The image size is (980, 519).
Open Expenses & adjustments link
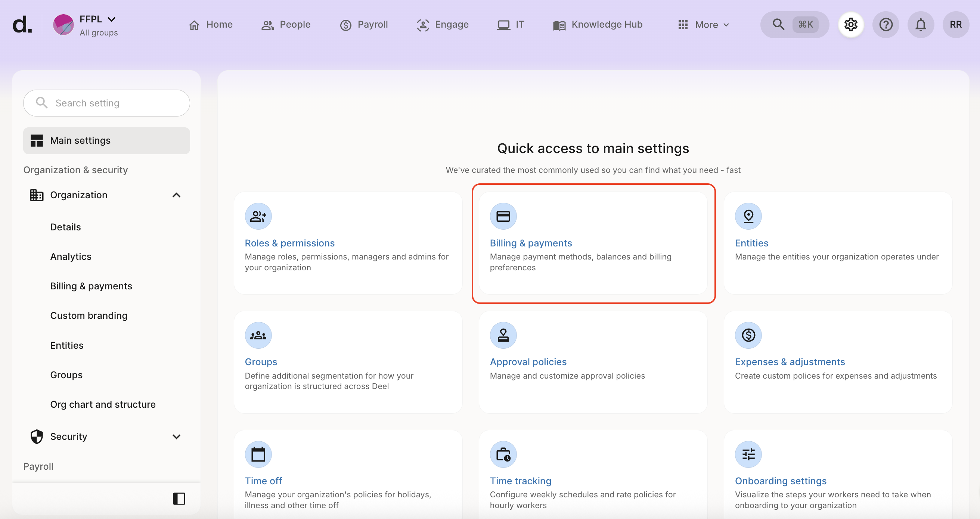pyautogui.click(x=790, y=362)
